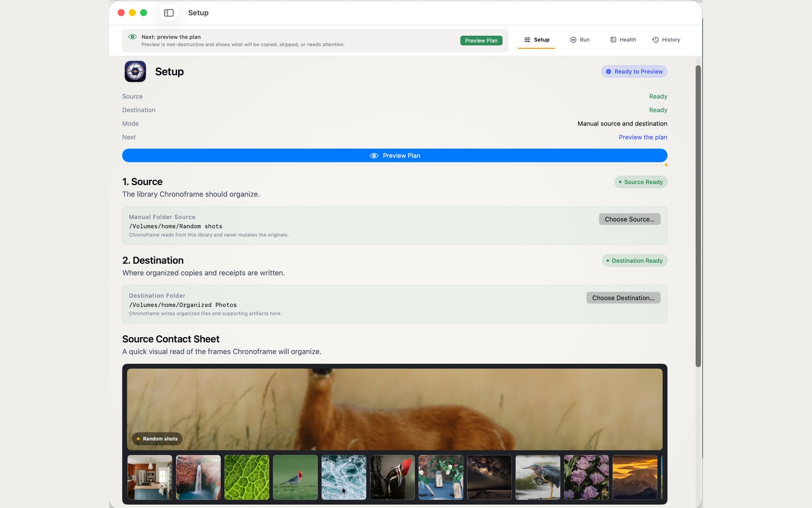Switch to the Setup tab

pos(536,40)
